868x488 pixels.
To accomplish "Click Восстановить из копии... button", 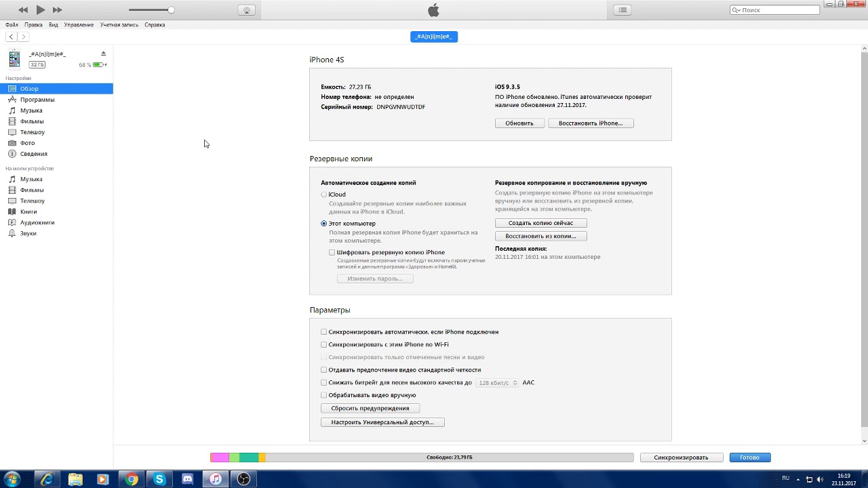I will [540, 236].
